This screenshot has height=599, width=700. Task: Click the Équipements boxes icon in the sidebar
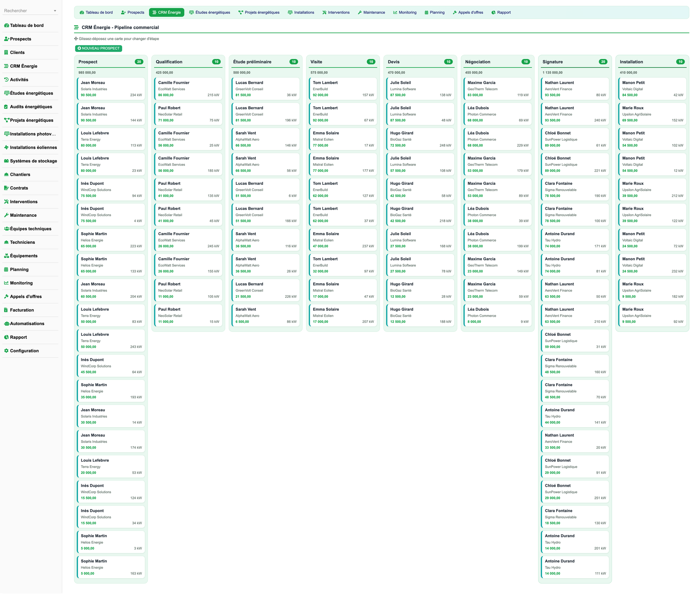click(6, 256)
